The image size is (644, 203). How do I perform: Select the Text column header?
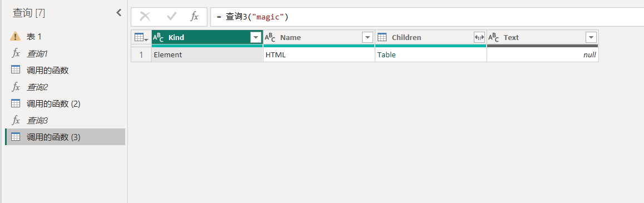543,37
